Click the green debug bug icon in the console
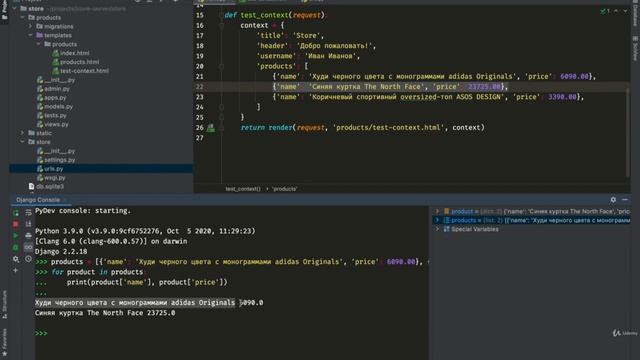The height and width of the screenshot is (360, 640). 16,247
